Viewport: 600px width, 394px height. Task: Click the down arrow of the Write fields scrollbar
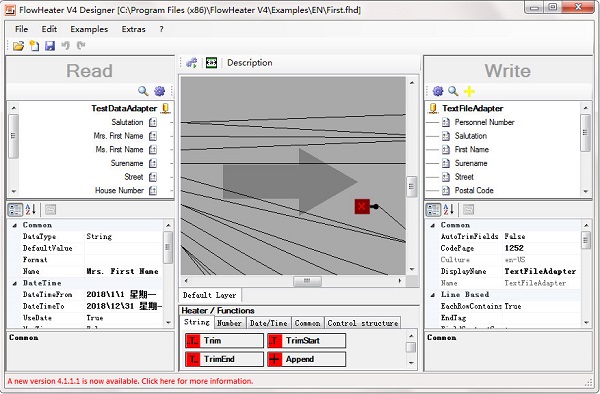pyautogui.click(x=585, y=191)
